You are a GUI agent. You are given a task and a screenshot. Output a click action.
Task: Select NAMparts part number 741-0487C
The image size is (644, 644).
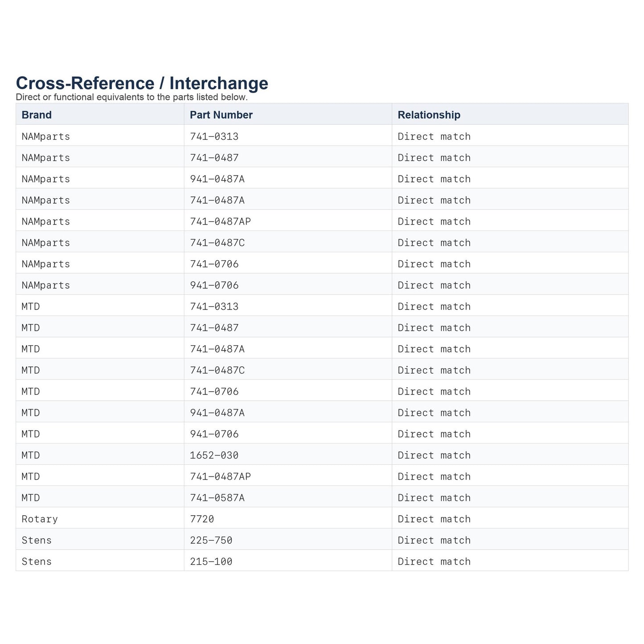point(217,243)
